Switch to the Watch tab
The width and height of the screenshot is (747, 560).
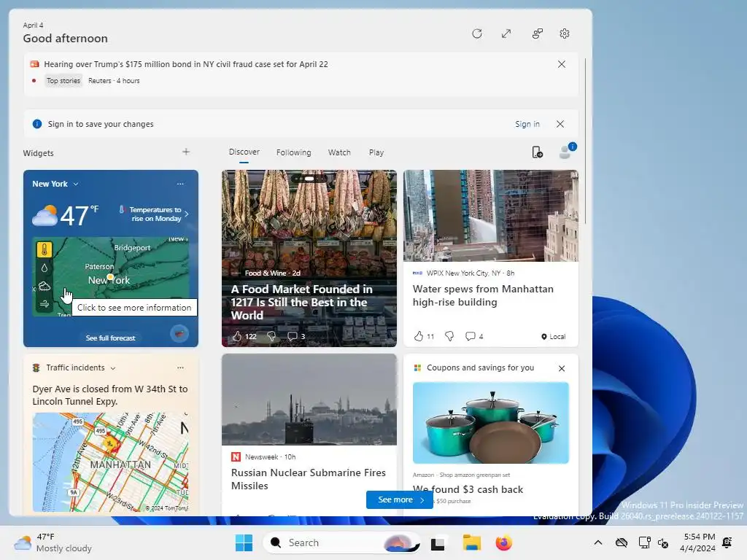(x=339, y=152)
